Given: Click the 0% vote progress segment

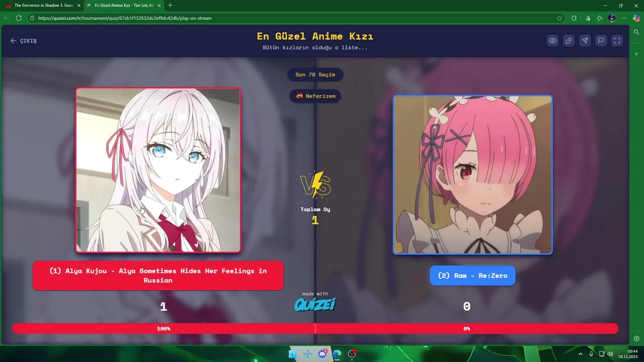Looking at the screenshot, I should (467, 328).
